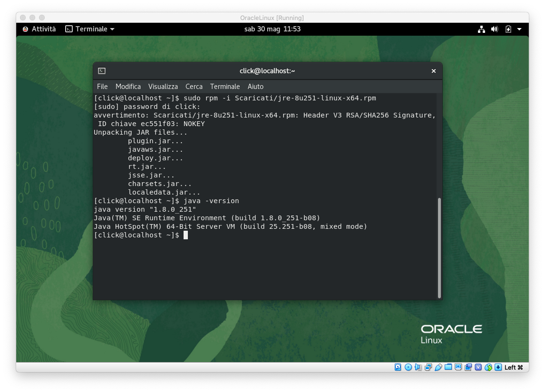The width and height of the screenshot is (545, 392).
Task: Open the Aiuto menu
Action: pos(255,87)
